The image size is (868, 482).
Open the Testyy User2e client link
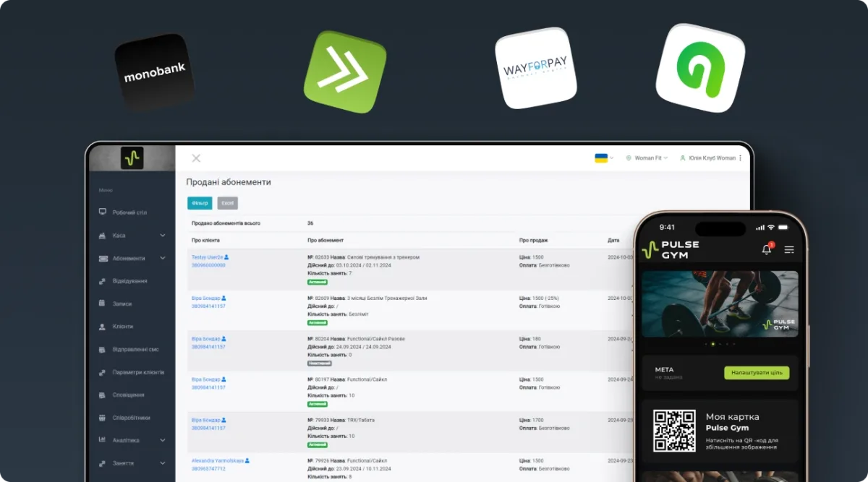(207, 257)
